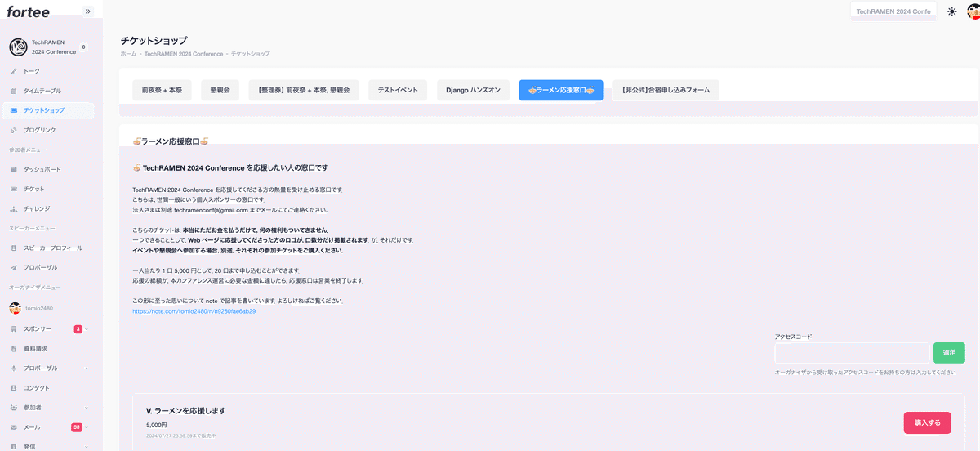Toggle light/dark theme with sun icon
Viewport: 980px width, 451px height.
(952, 11)
